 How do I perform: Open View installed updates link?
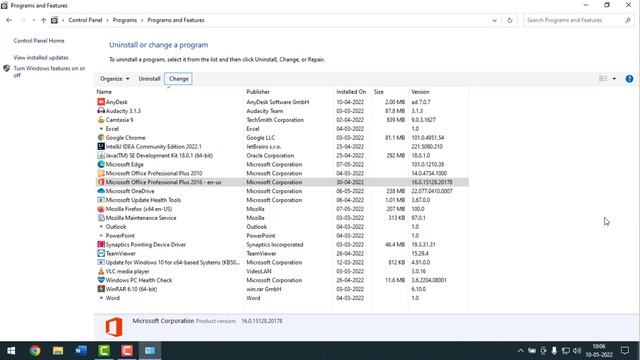(x=41, y=58)
